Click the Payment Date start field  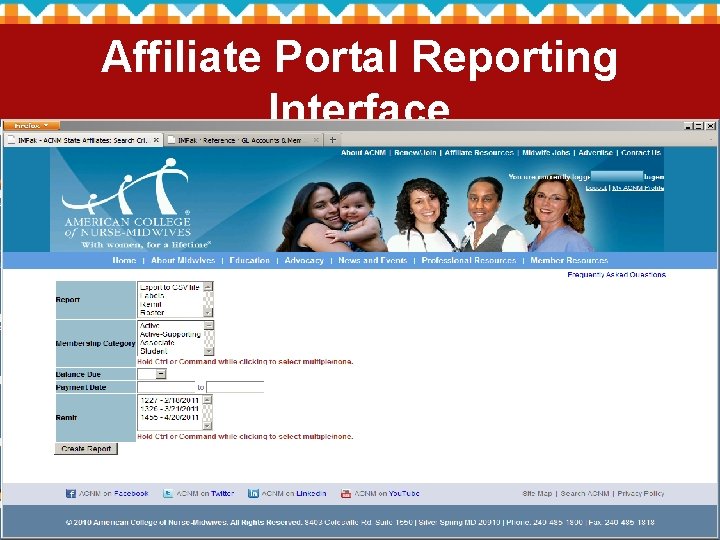(166, 387)
